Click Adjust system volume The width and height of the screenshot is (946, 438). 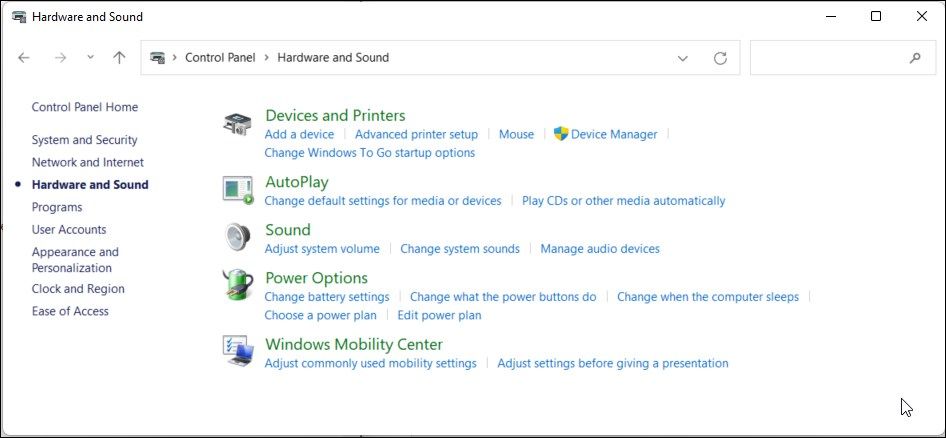tap(322, 249)
